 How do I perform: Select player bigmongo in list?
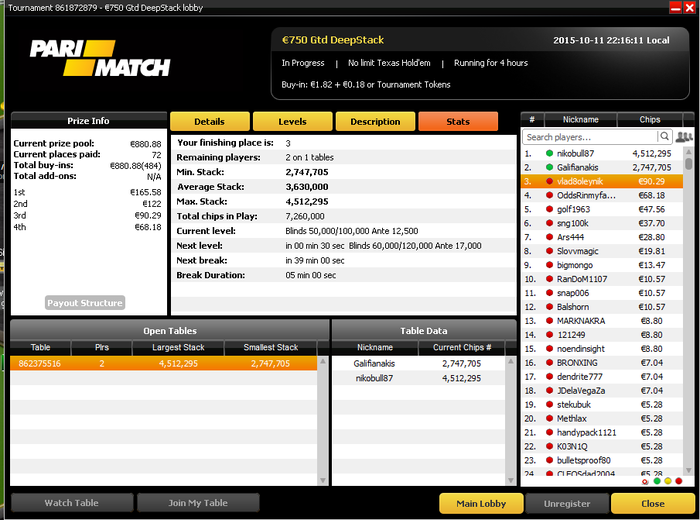click(x=602, y=265)
